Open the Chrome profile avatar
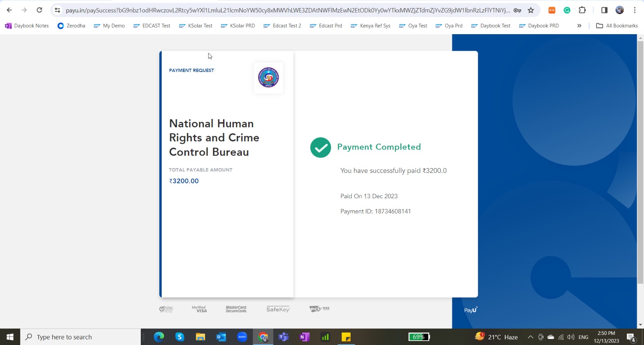This screenshot has height=345, width=644. (619, 10)
